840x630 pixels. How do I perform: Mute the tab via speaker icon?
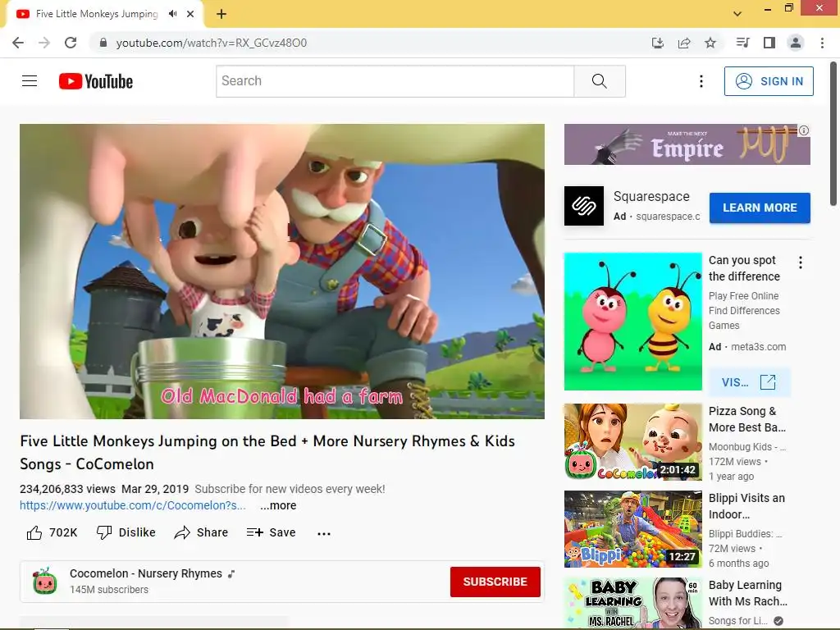click(172, 14)
